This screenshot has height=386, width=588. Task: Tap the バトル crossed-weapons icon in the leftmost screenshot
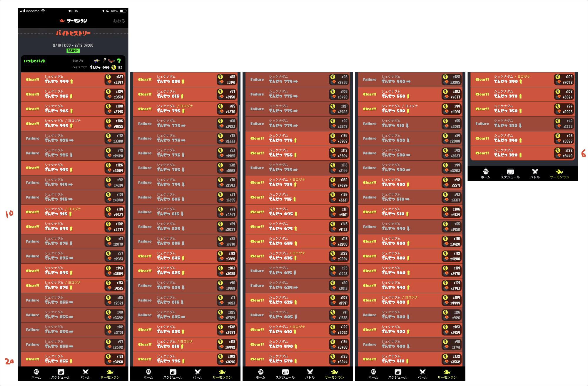click(x=85, y=372)
